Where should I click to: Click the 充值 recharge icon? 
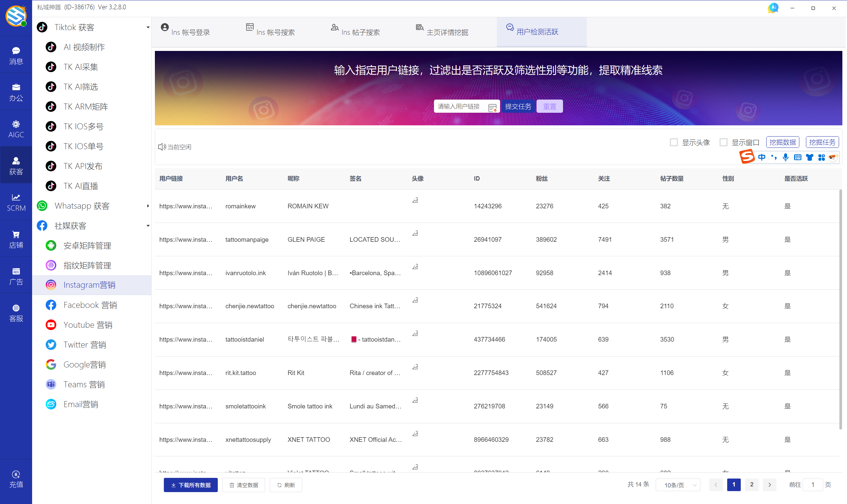[x=16, y=479]
